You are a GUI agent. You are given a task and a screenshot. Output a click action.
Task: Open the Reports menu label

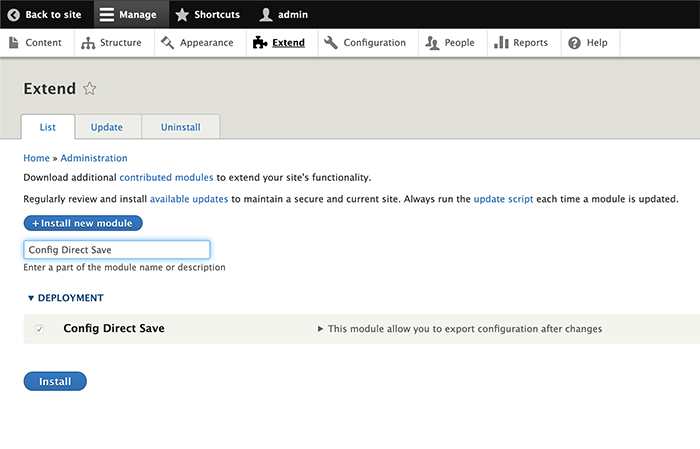click(x=530, y=42)
